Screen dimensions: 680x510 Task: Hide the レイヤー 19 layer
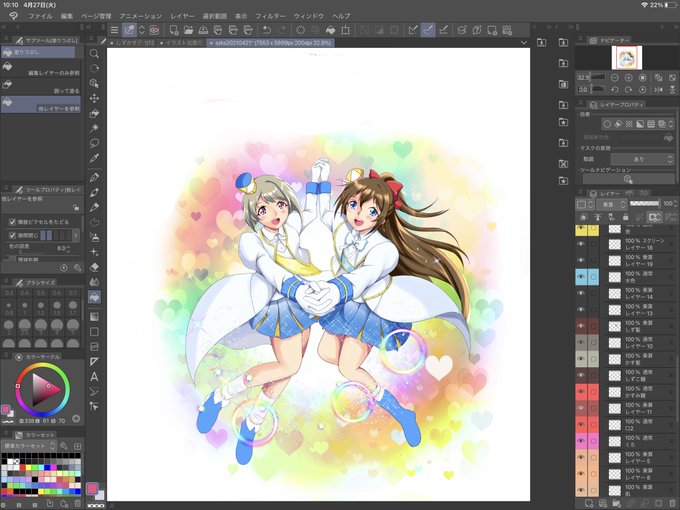[581, 260]
